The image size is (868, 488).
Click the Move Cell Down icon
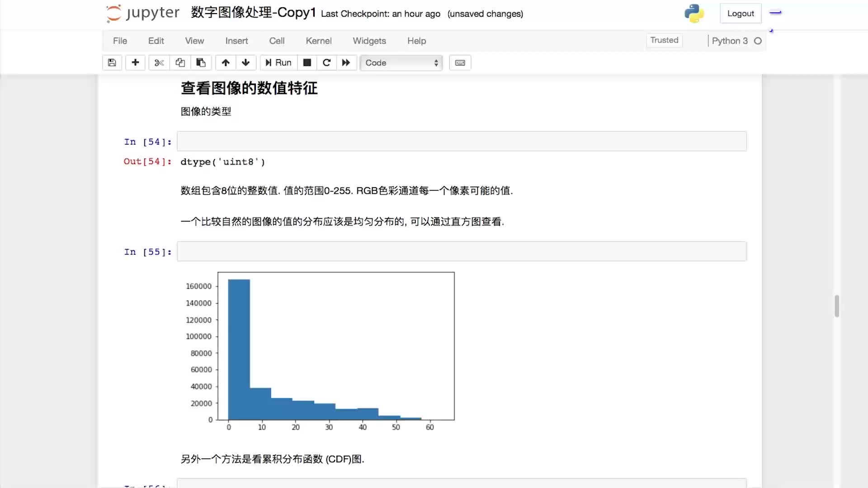245,62
